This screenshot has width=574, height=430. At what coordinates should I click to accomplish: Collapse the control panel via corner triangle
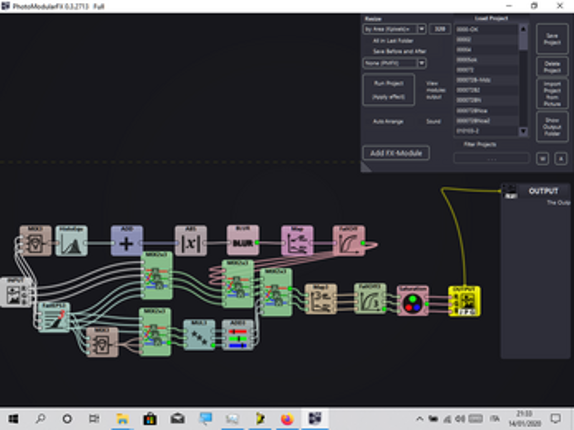coord(366,167)
